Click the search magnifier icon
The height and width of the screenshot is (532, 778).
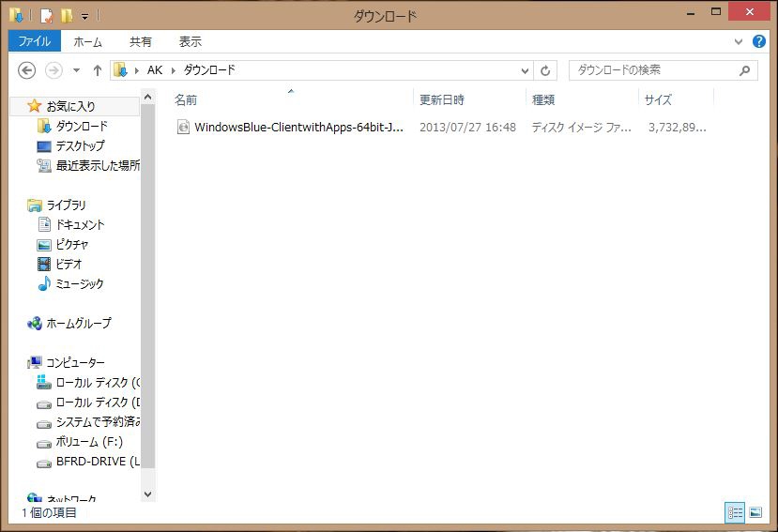coord(745,70)
